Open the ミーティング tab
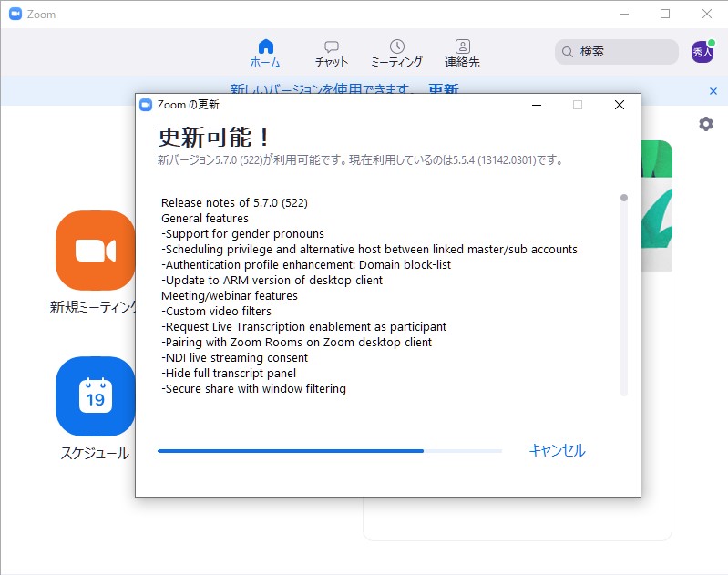Image resolution: width=728 pixels, height=575 pixels. pos(396,54)
